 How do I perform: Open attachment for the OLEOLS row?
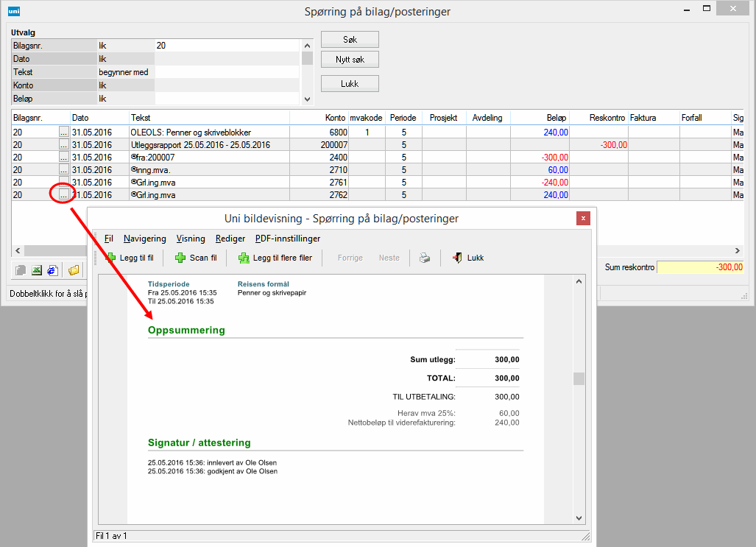[64, 133]
